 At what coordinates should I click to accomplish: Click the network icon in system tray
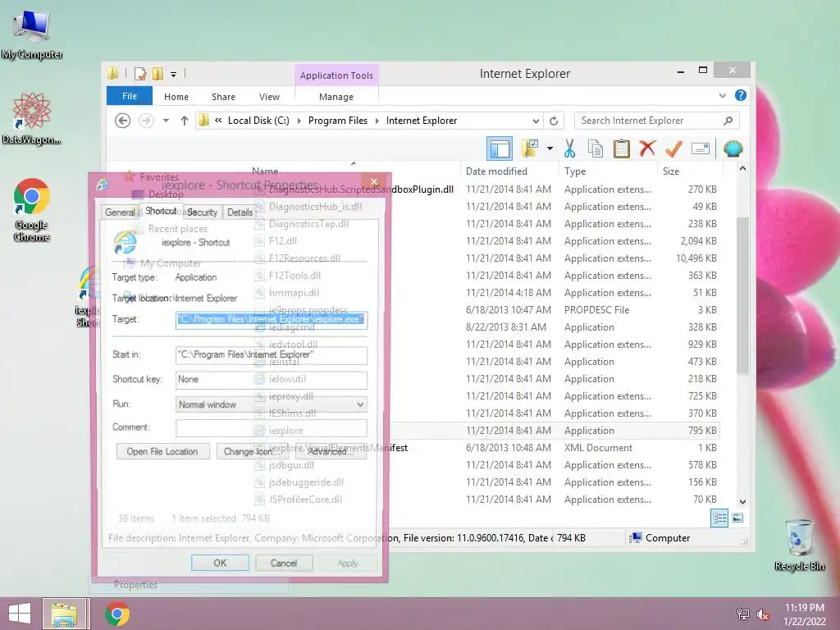pos(743,614)
